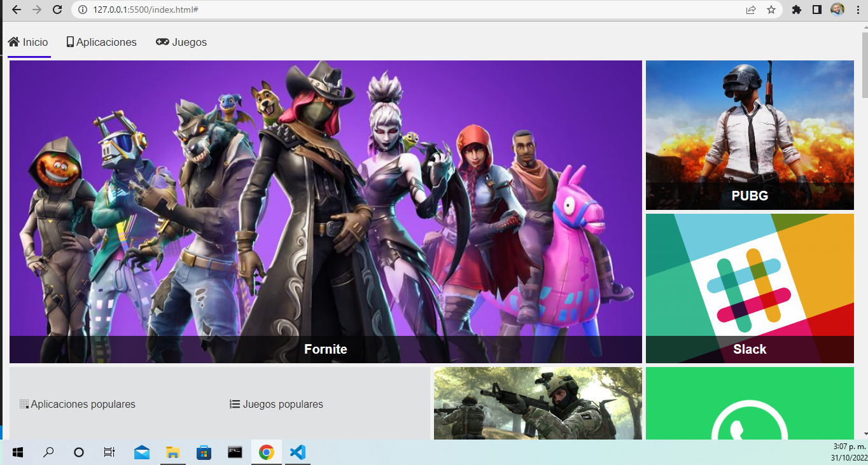868x465 pixels.
Task: Bookmark this page with the star
Action: pos(771,10)
